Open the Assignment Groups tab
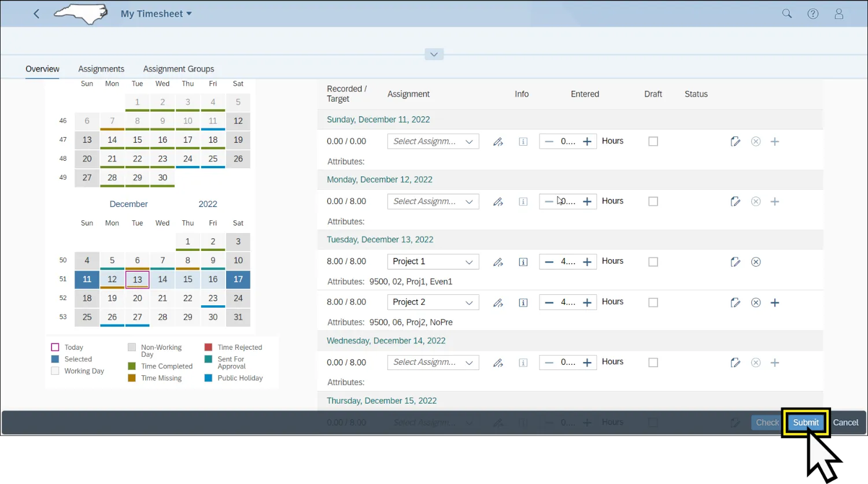Screen dimensions: 868x484 (178, 69)
